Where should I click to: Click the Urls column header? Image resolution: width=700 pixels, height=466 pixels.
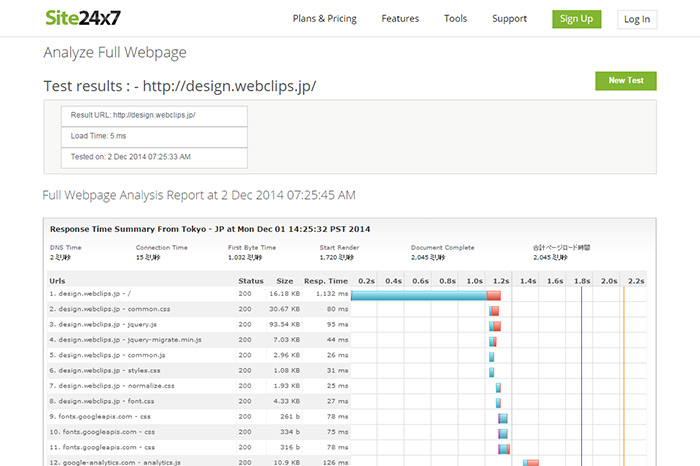57,281
